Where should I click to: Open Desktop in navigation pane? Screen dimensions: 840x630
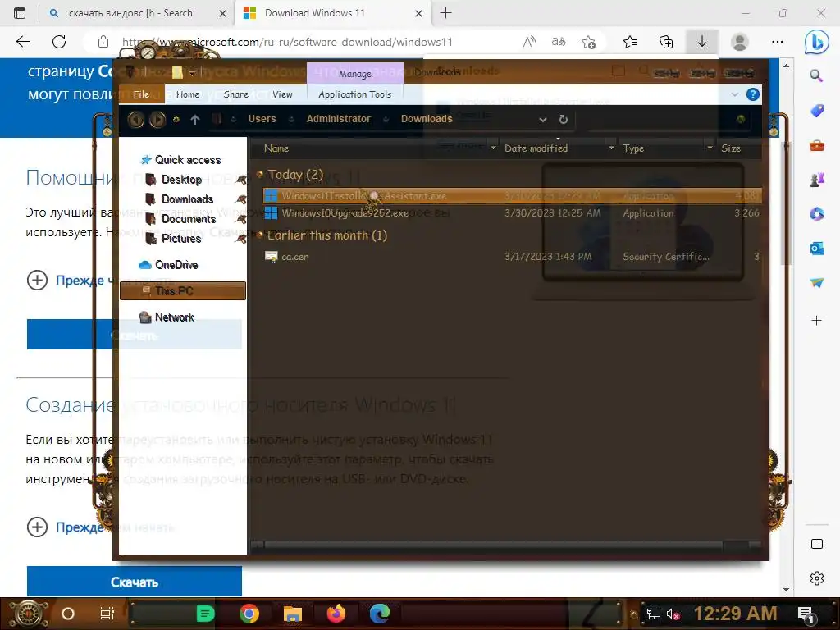(x=181, y=180)
